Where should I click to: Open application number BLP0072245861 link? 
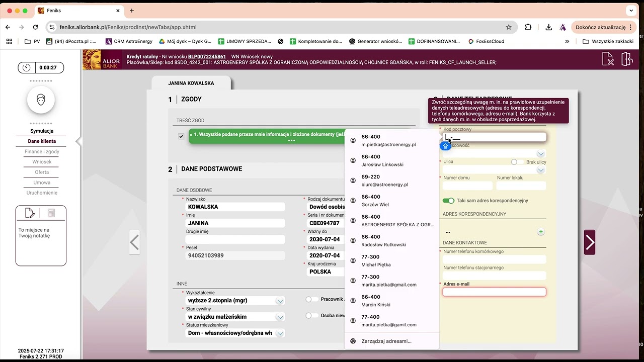(x=207, y=56)
